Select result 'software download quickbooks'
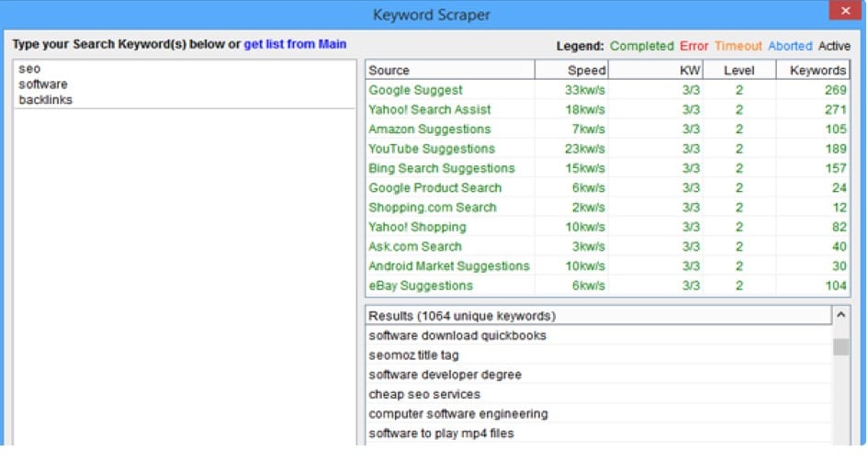Image resolution: width=868 pixels, height=462 pixels. coord(598,336)
